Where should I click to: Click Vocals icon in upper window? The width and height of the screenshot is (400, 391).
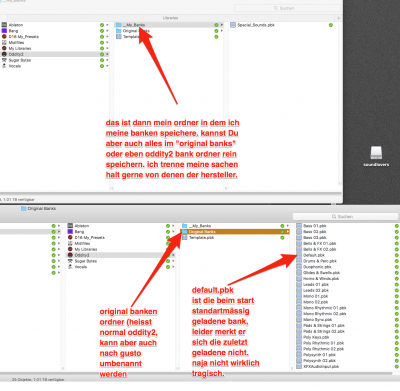[x=4, y=66]
